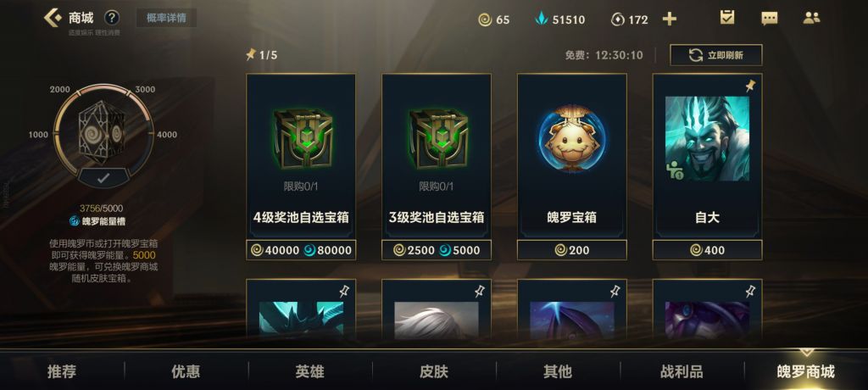Pin the first item in second row

point(344,292)
